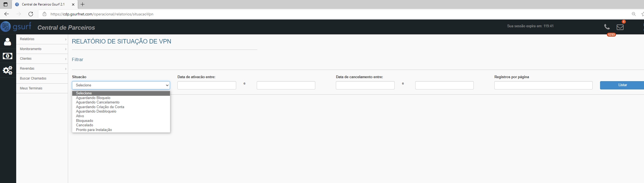Click the Gsurf logo
644x183 pixels.
16,27
